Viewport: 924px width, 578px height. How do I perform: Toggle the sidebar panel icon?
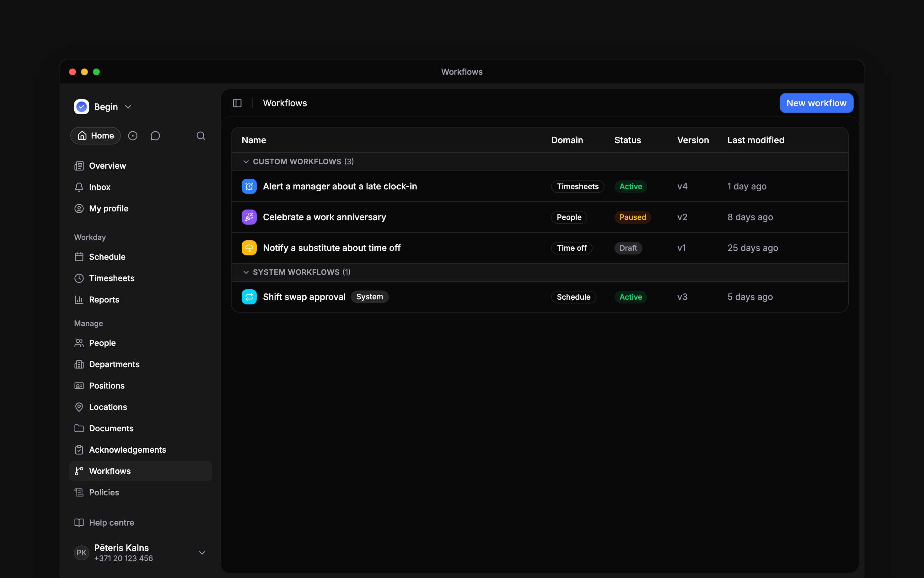tap(237, 103)
